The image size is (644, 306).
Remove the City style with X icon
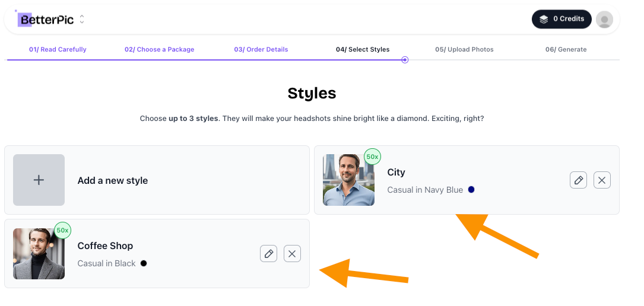pyautogui.click(x=602, y=180)
